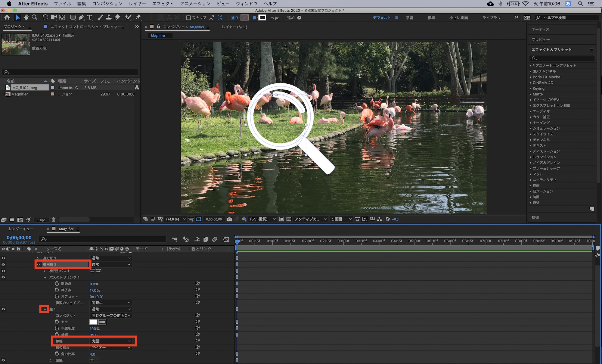
Task: Hide 楕円形 2 with eye icon
Action: click(3, 265)
